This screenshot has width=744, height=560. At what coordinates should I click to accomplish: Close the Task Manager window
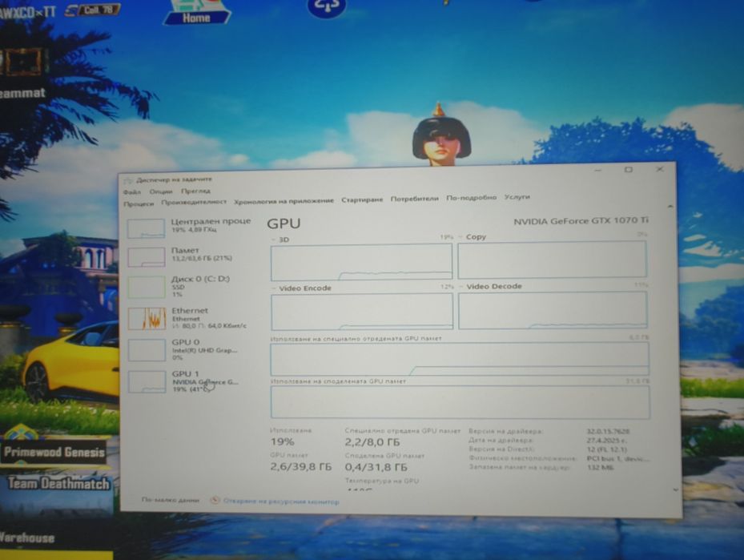(x=660, y=169)
